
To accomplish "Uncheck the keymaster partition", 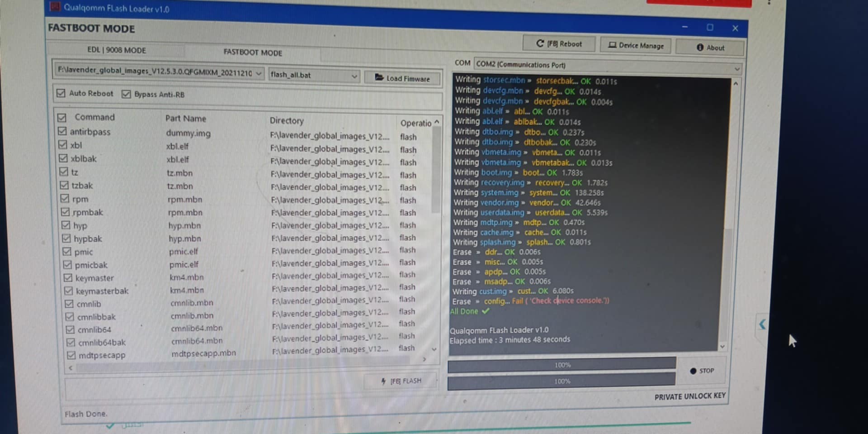I will (68, 277).
